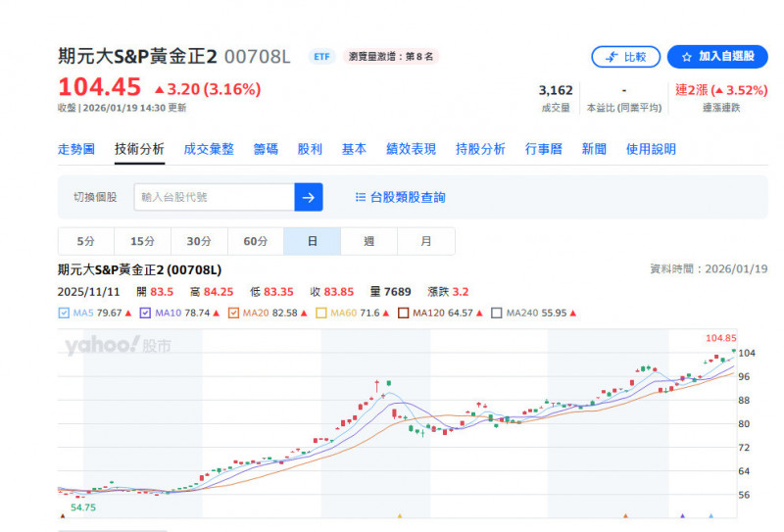This screenshot has width=784, height=532.
Task: Uncheck the MA20 moving average
Action: (233, 313)
